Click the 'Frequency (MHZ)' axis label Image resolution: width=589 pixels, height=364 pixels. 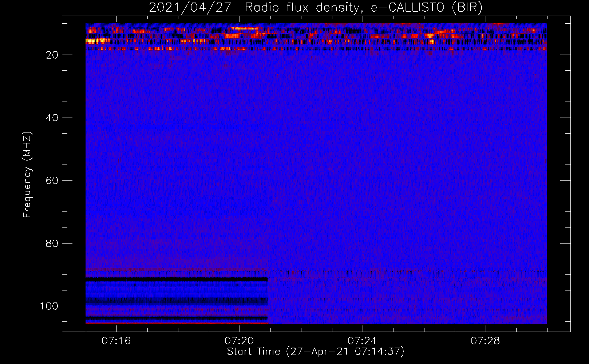pos(27,175)
